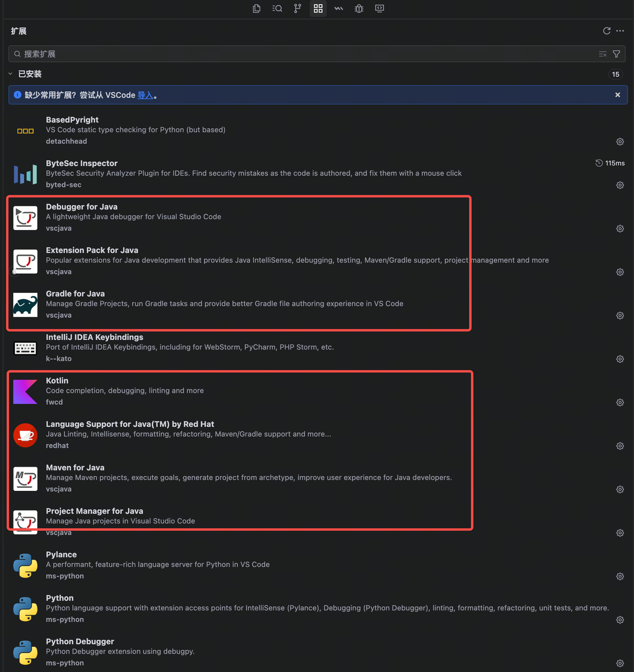
Task: Open settings gear for Python extension
Action: pyautogui.click(x=620, y=621)
